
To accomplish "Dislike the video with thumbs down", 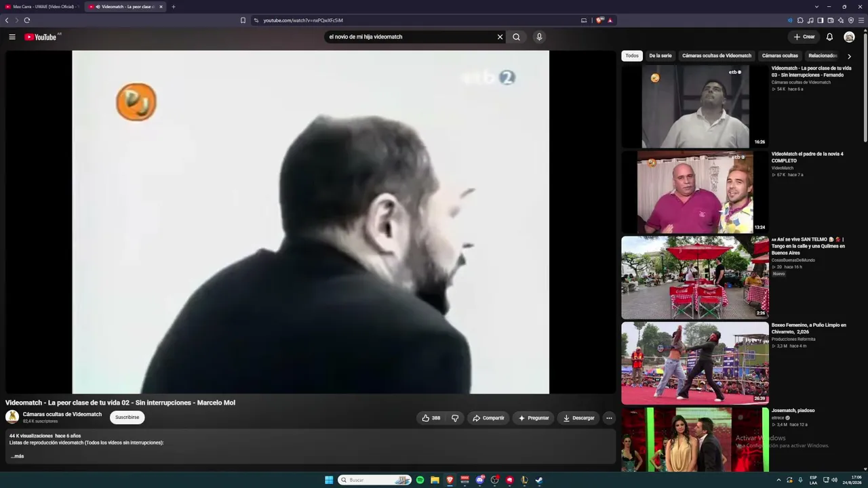I will (455, 418).
